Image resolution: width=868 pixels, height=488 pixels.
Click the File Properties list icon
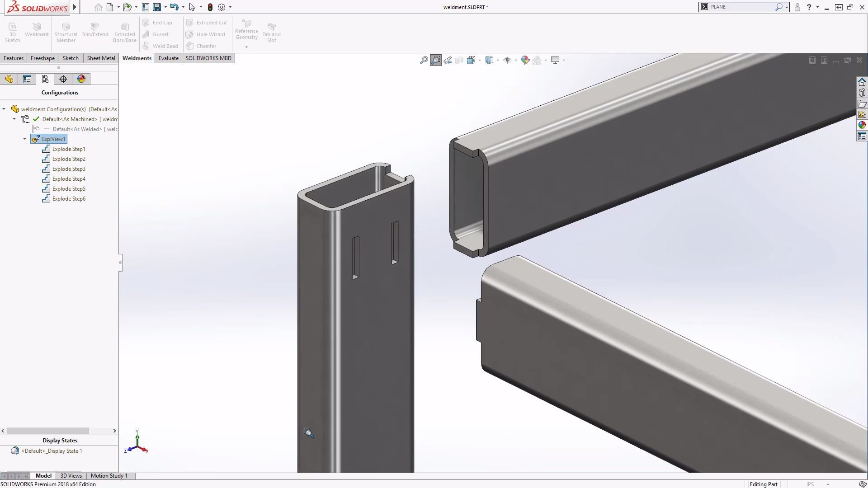[x=146, y=7]
